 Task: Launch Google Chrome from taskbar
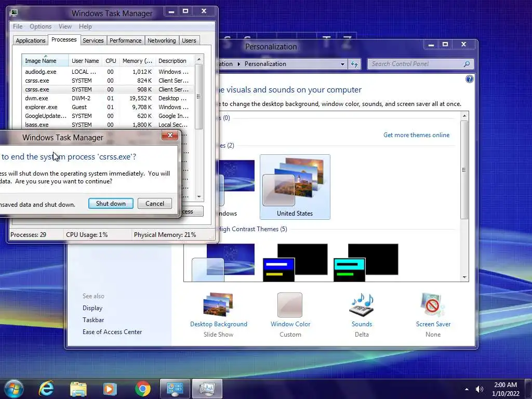142,389
